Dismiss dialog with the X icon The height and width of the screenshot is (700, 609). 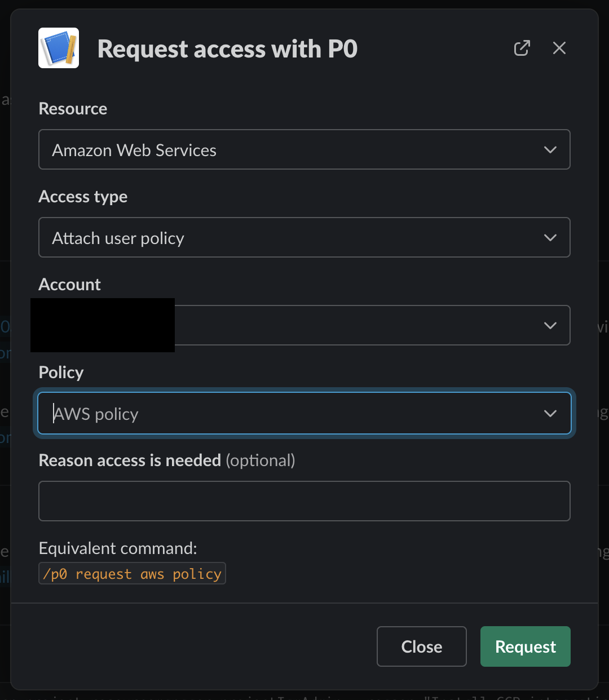click(x=559, y=48)
